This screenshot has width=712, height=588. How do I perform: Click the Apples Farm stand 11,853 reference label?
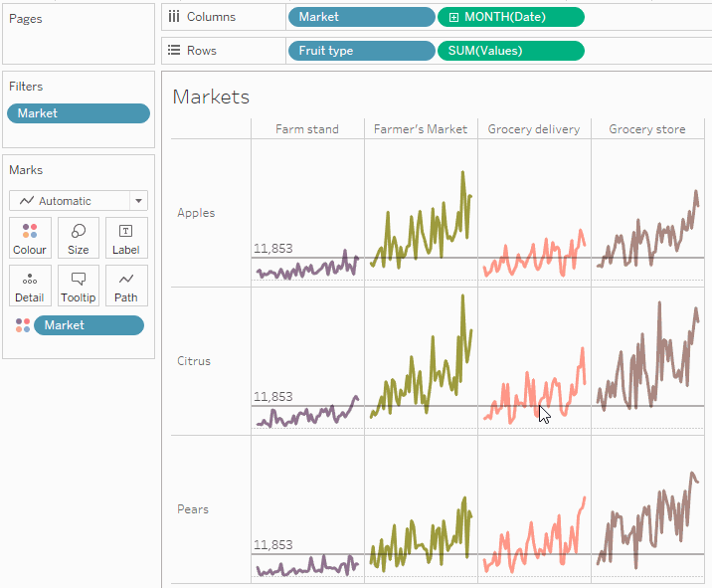pos(272,249)
